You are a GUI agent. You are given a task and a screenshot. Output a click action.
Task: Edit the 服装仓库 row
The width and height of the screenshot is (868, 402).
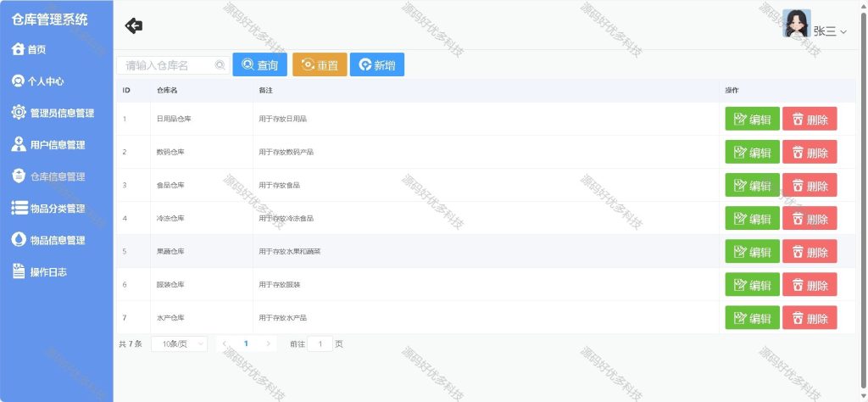[753, 285]
